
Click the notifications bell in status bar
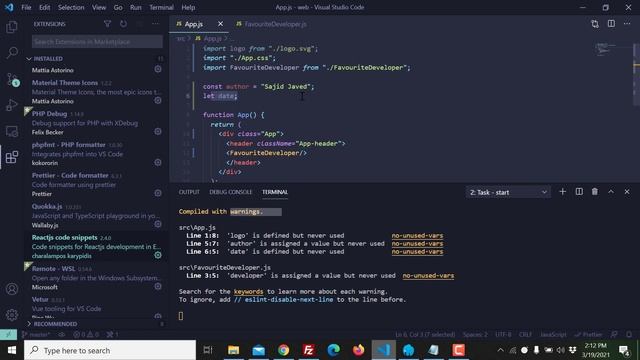point(629,334)
